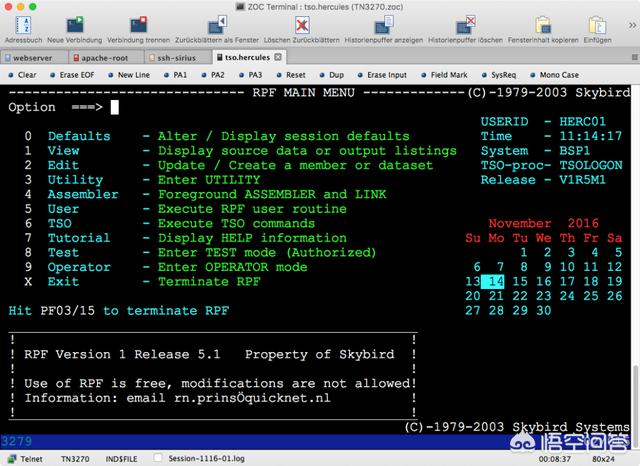This screenshot has width=640, height=466.
Task: Click the Exit menu option text
Action: click(63, 282)
